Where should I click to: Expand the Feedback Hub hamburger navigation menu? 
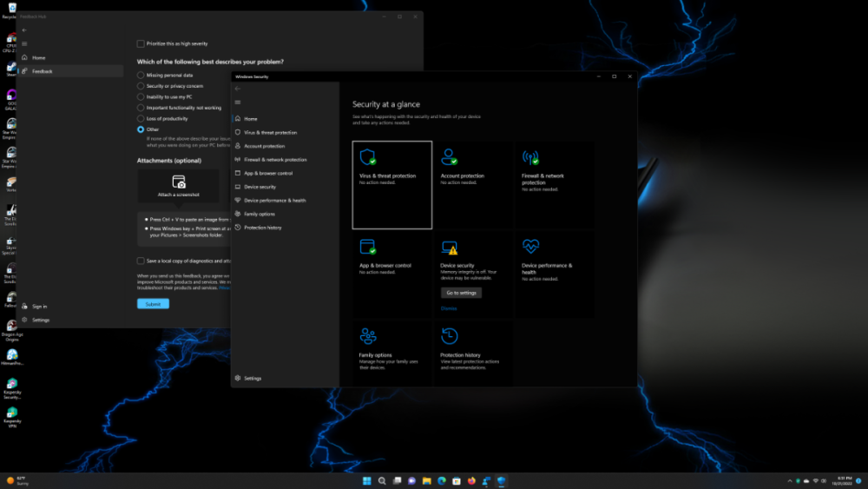pyautogui.click(x=24, y=43)
